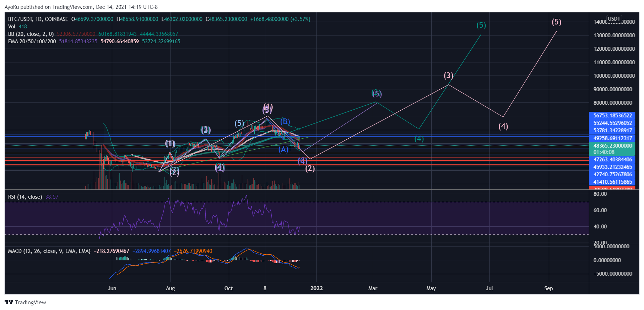Click the current price label 48365.23000000
Image resolution: width=644 pixels, height=310 pixels.
click(x=612, y=146)
